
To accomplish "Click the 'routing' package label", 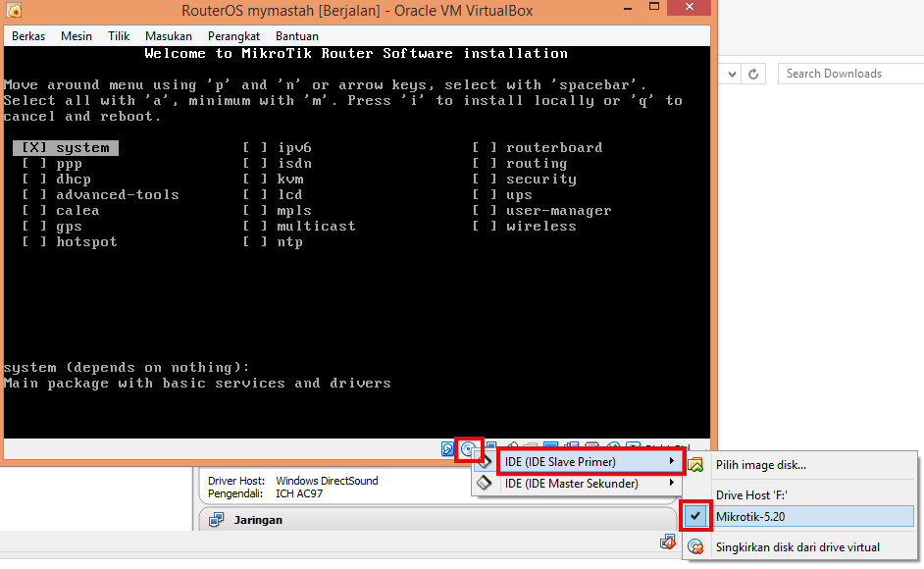I will click(x=537, y=163).
